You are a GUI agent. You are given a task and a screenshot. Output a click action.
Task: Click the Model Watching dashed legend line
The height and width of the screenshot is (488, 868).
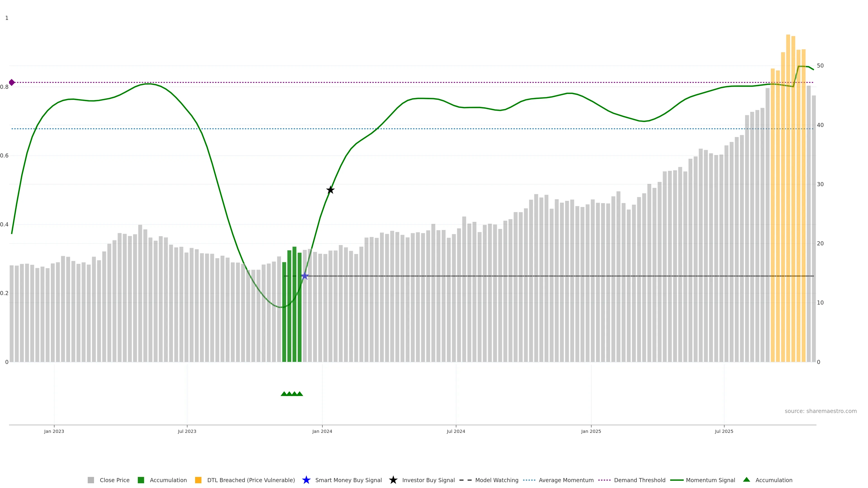[465, 480]
